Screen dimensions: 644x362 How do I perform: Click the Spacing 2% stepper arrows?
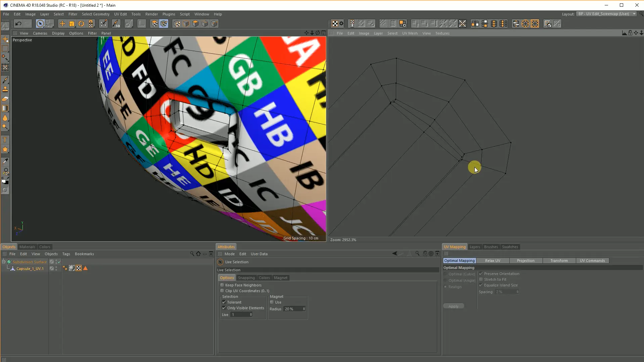517,292
